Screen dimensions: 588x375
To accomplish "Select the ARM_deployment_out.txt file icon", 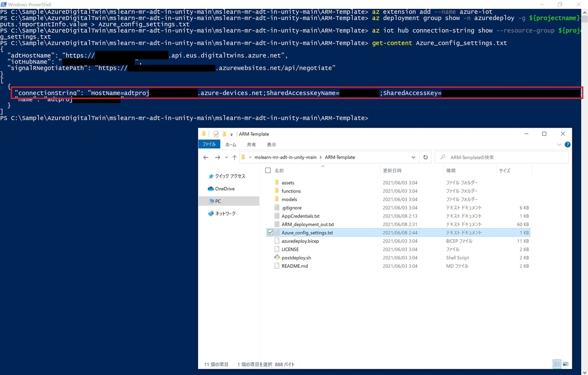I will [277, 224].
